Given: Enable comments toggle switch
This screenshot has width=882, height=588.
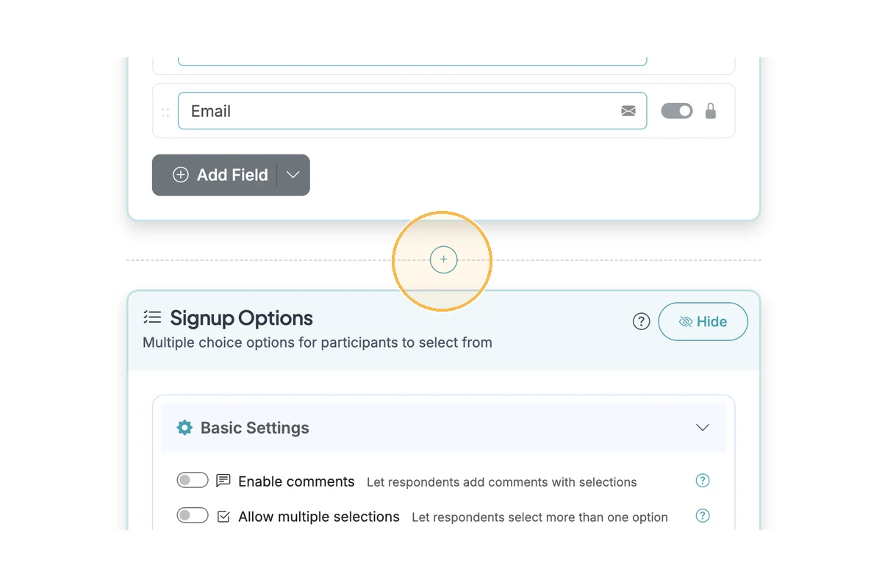Looking at the screenshot, I should 193,481.
